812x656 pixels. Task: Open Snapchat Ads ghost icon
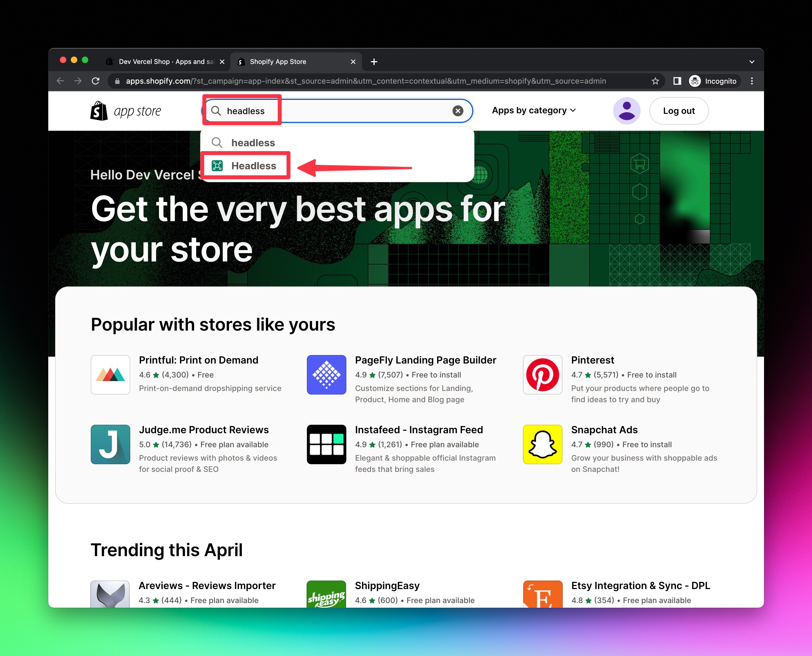click(542, 444)
